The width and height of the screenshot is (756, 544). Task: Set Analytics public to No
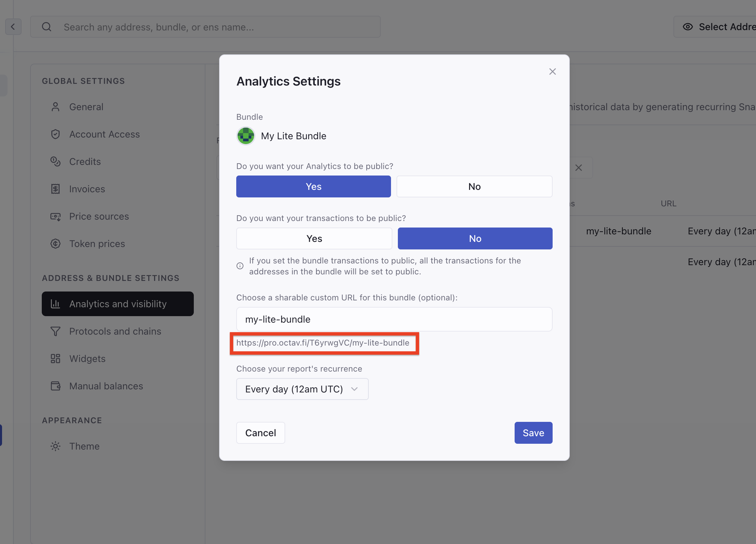pyautogui.click(x=474, y=186)
